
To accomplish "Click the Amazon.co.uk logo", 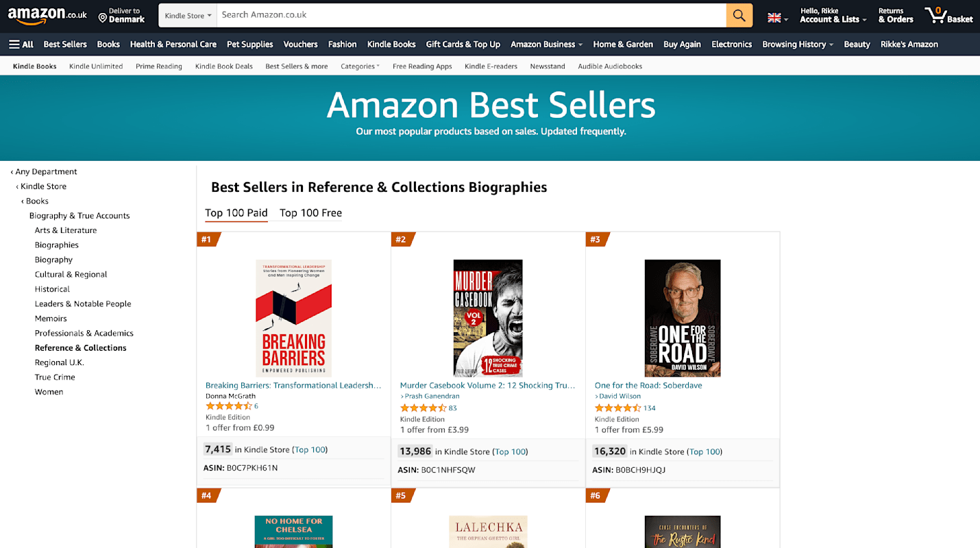I will coord(47,15).
